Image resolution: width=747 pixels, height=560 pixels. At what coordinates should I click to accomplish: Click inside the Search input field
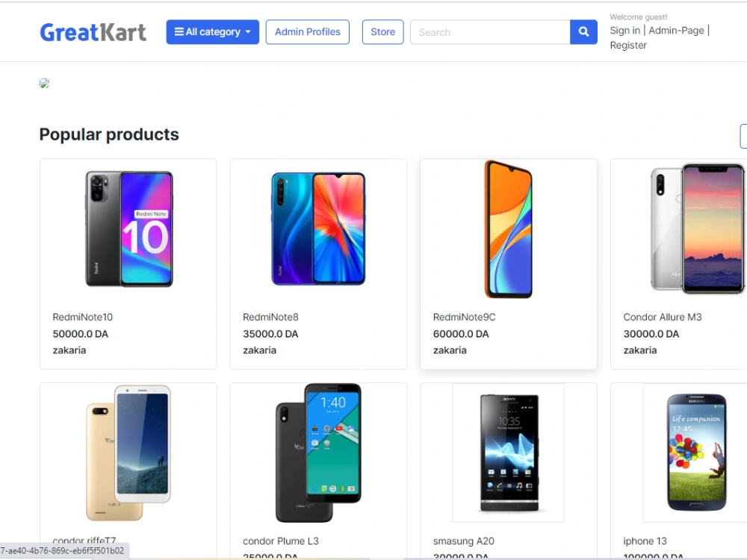pos(489,32)
